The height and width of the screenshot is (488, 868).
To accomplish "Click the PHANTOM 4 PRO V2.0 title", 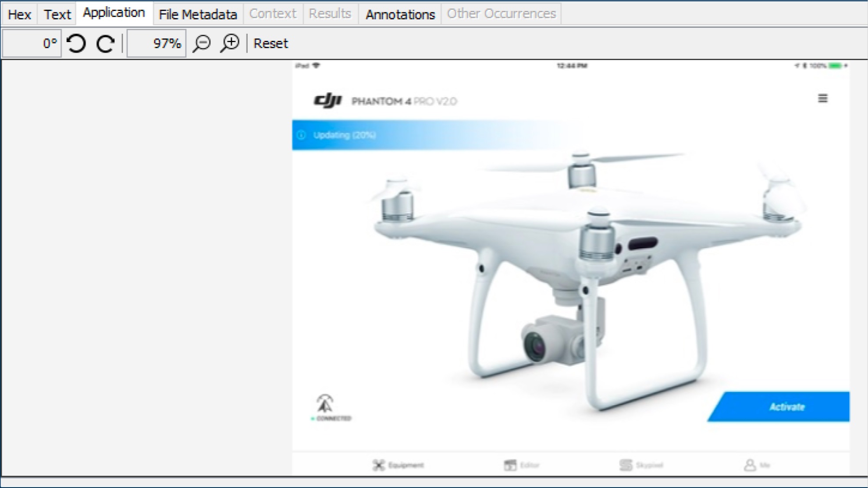I will click(404, 101).
